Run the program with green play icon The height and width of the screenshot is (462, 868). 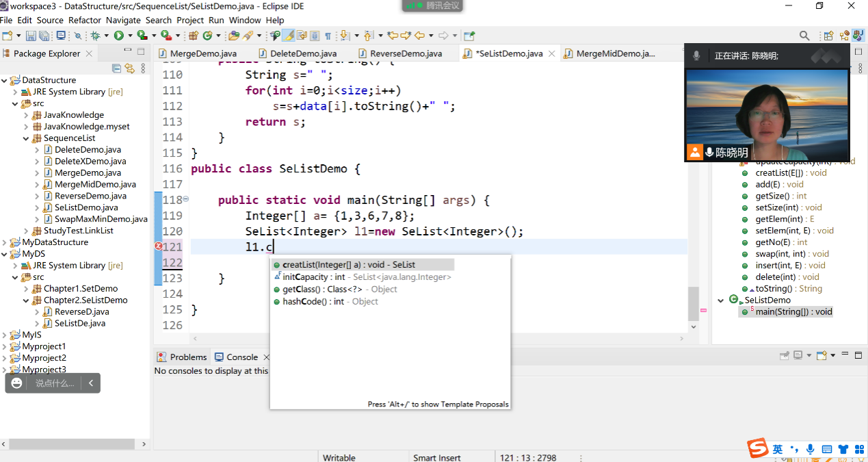click(118, 36)
